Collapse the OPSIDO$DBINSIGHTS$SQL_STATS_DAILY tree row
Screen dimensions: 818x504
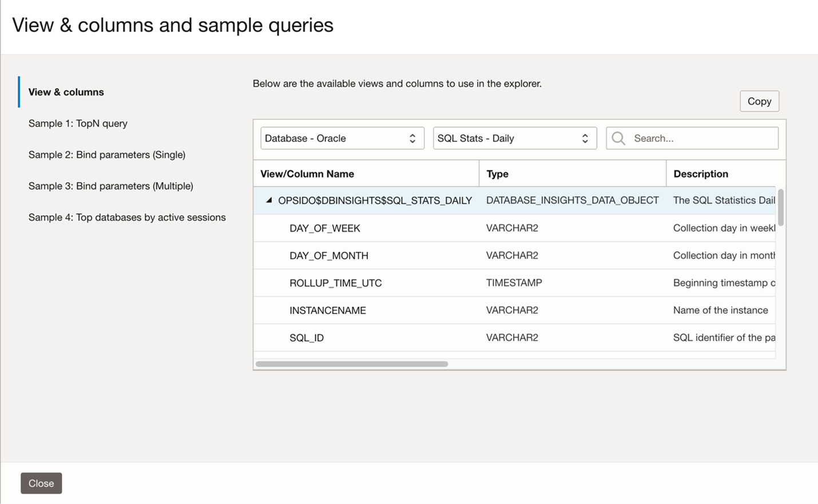(269, 200)
